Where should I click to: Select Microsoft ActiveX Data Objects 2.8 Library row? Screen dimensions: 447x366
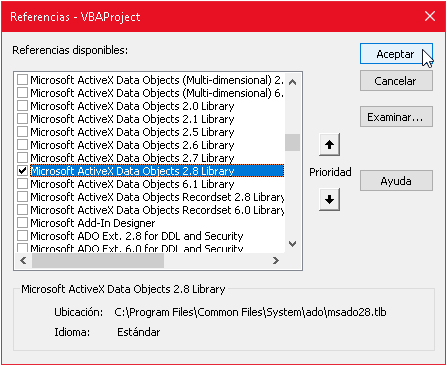157,171
